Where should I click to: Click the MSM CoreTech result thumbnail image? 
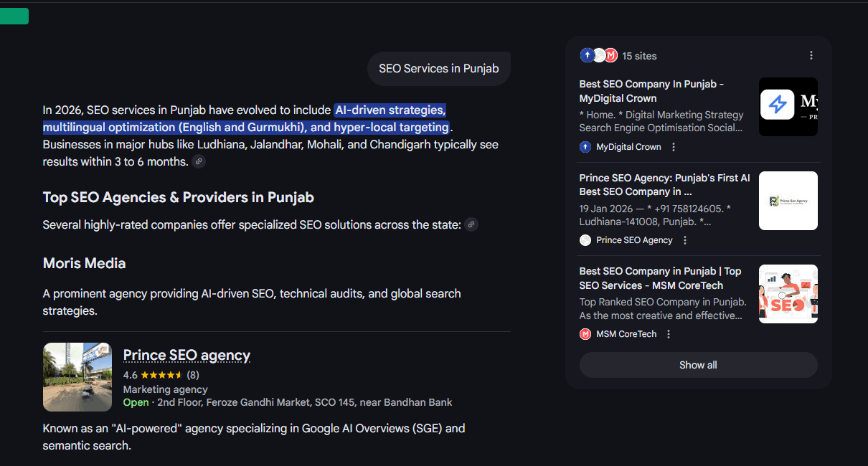click(x=788, y=293)
